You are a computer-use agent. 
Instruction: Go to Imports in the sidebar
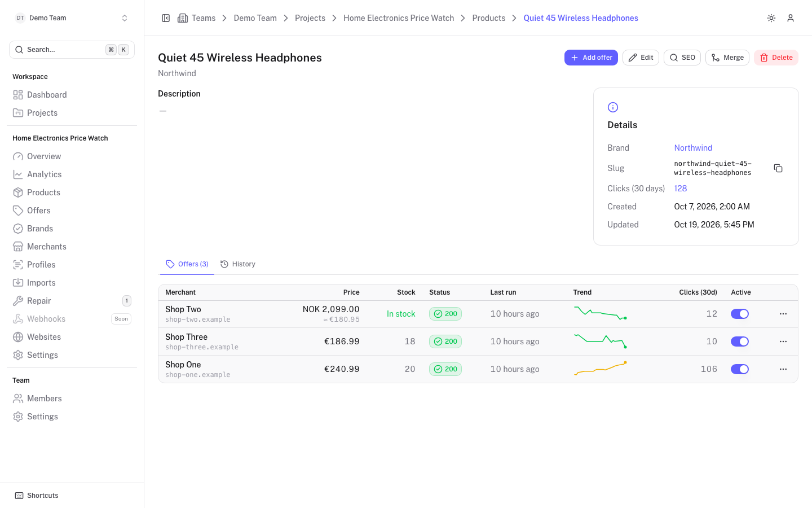(72, 283)
